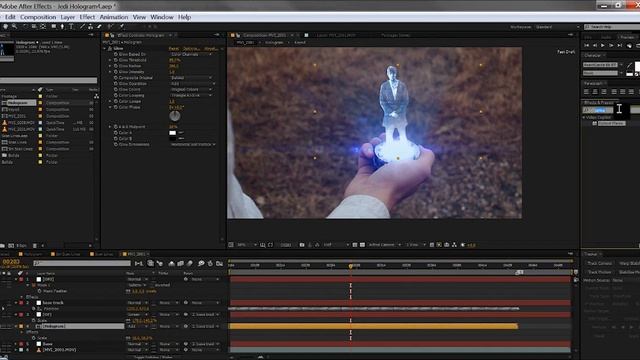Click Brainstorm icon in timeline
The image size is (640, 360).
(201, 264)
